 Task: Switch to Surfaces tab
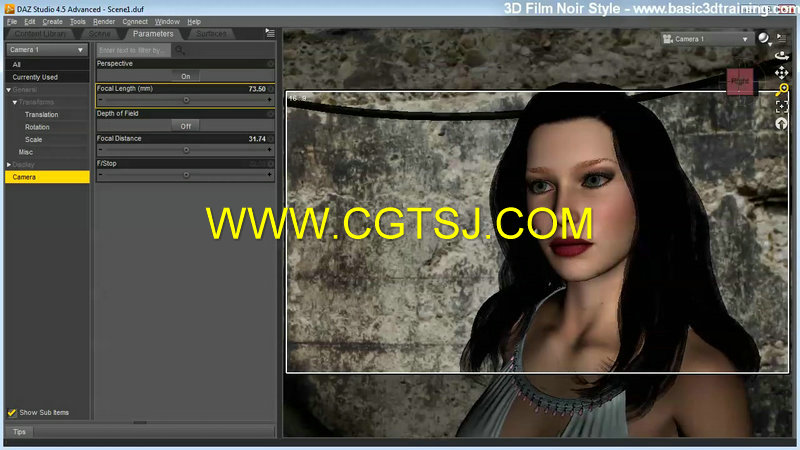(211, 34)
